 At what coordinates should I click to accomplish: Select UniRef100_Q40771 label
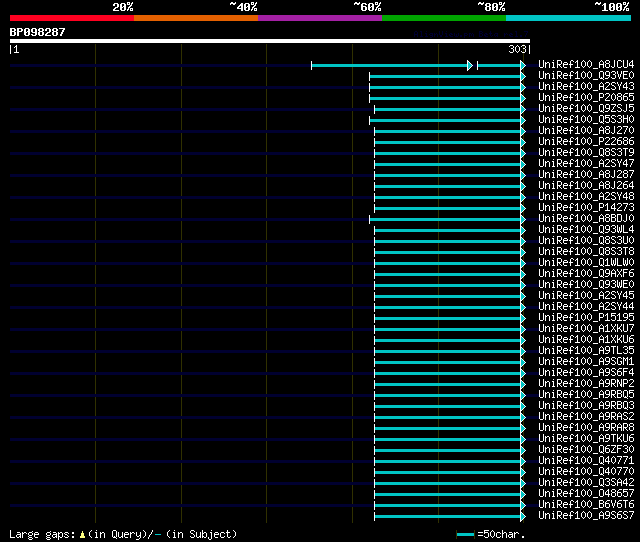tap(586, 461)
